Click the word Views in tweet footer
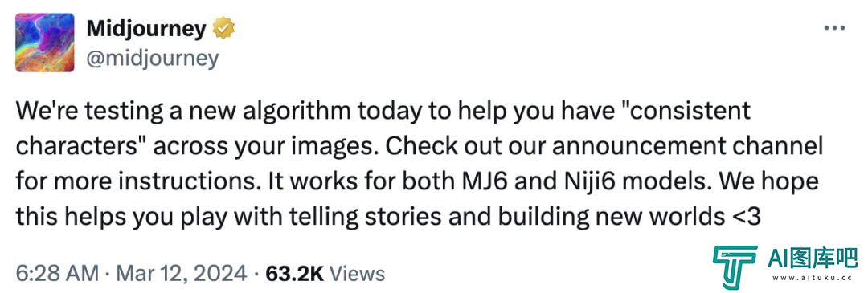The height and width of the screenshot is (293, 868). 356,273
